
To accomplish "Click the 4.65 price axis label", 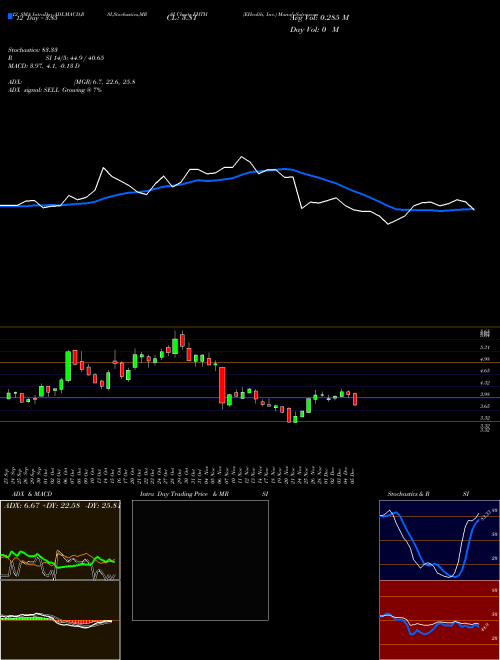I will point(485,371).
